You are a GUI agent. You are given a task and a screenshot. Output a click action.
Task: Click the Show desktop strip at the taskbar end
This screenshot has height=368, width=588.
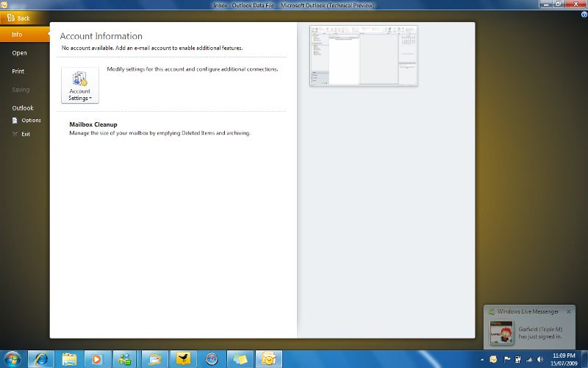pos(584,359)
